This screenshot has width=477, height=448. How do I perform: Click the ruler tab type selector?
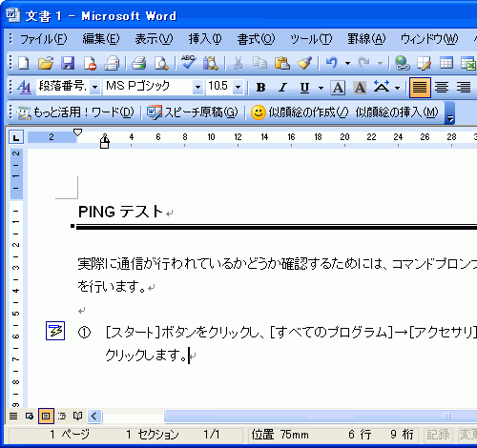coord(15,137)
